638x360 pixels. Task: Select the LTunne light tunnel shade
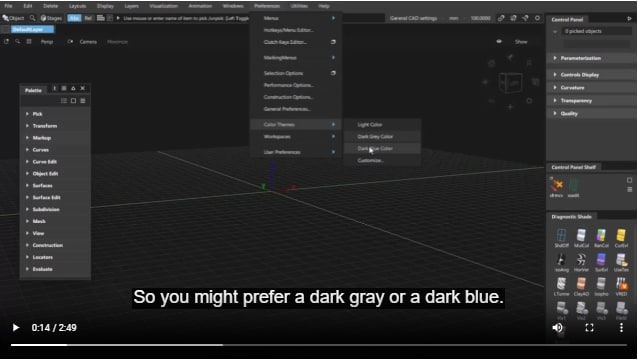[561, 284]
